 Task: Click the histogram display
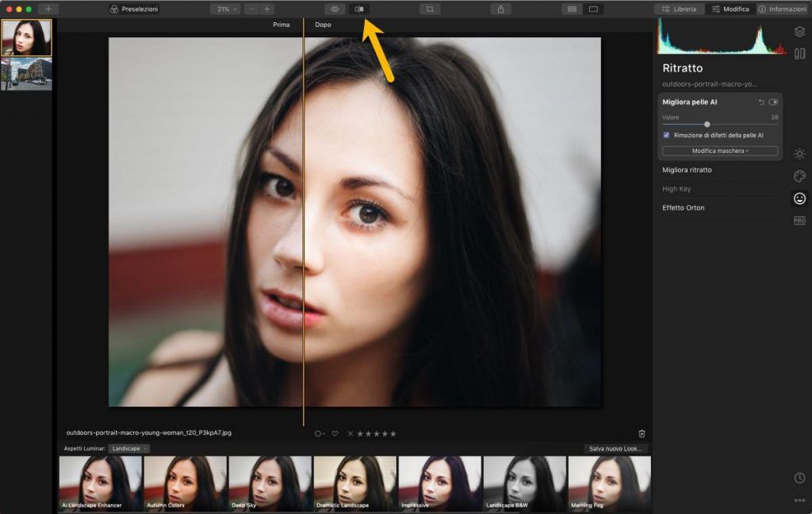[x=722, y=36]
